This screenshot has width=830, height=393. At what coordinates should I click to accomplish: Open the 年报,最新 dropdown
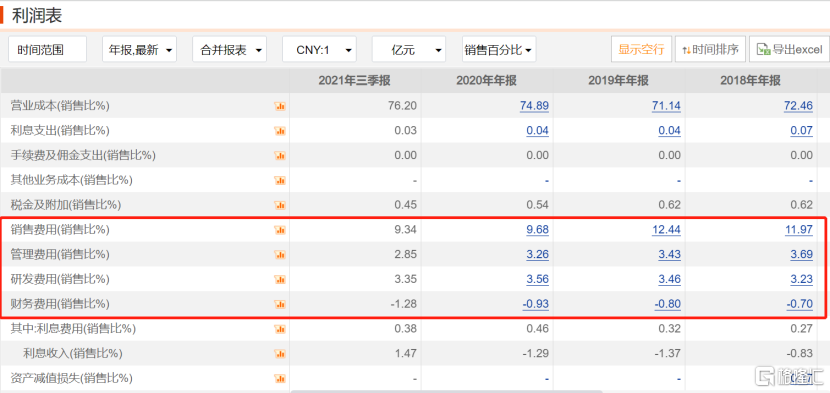click(139, 50)
